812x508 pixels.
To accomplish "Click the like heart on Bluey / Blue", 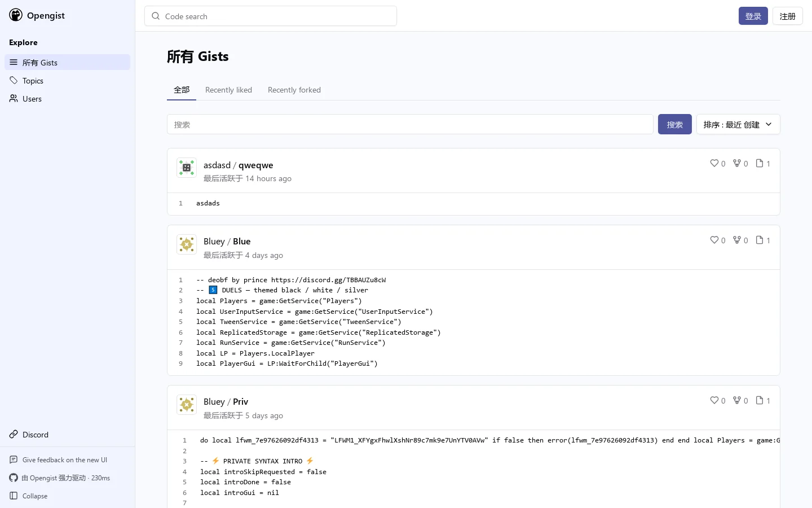I will coord(714,240).
